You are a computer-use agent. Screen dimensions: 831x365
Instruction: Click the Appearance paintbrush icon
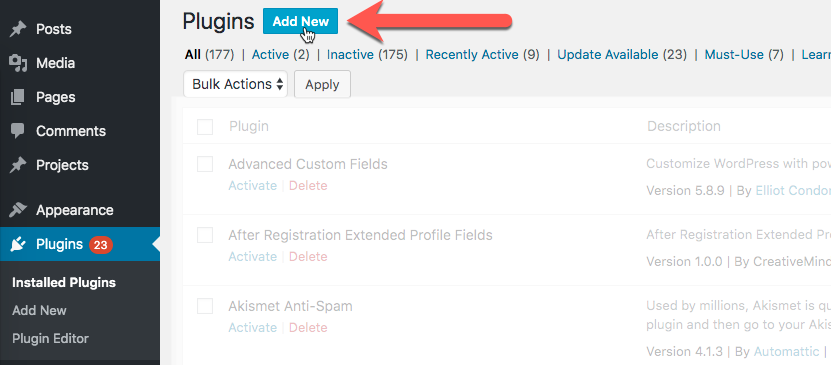(x=18, y=210)
